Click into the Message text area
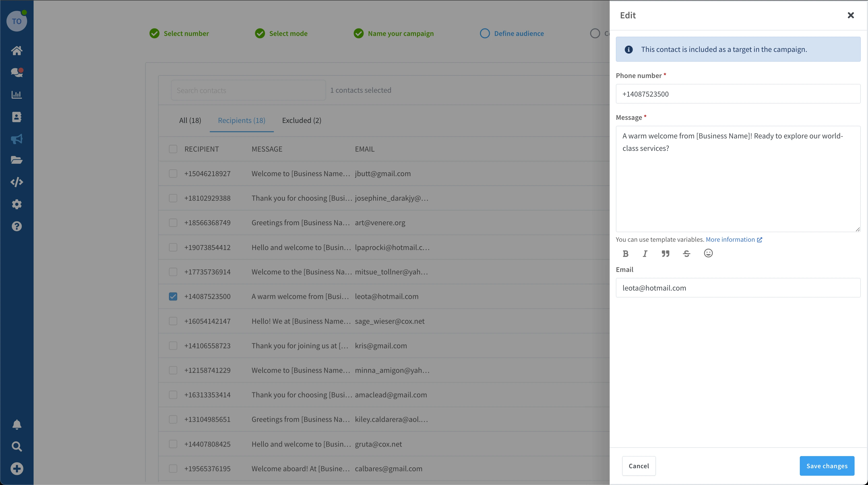The width and height of the screenshot is (868, 485). pyautogui.click(x=738, y=179)
